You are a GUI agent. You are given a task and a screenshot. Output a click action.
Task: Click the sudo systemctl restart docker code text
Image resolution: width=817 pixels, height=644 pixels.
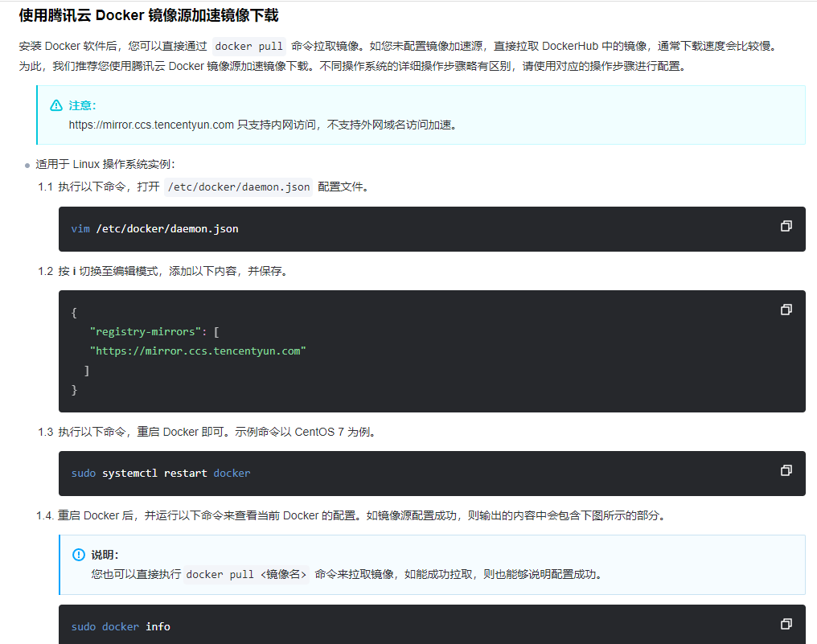coord(161,473)
